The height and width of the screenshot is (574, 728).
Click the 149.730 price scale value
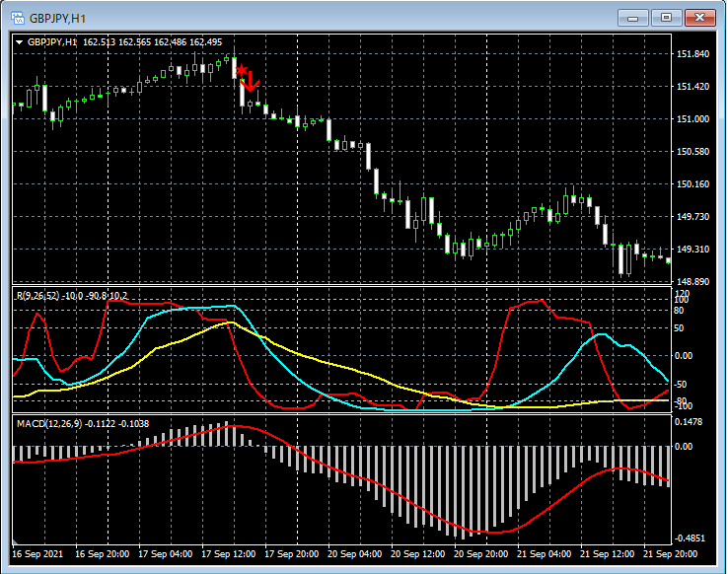pyautogui.click(x=692, y=217)
